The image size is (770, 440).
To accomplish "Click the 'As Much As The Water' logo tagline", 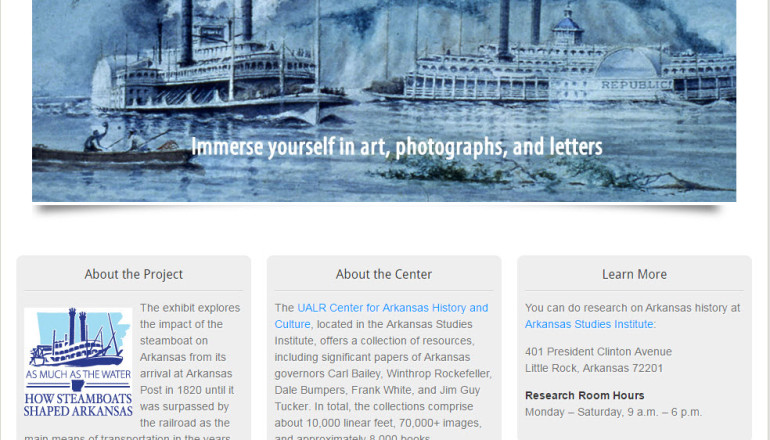I will pyautogui.click(x=78, y=374).
